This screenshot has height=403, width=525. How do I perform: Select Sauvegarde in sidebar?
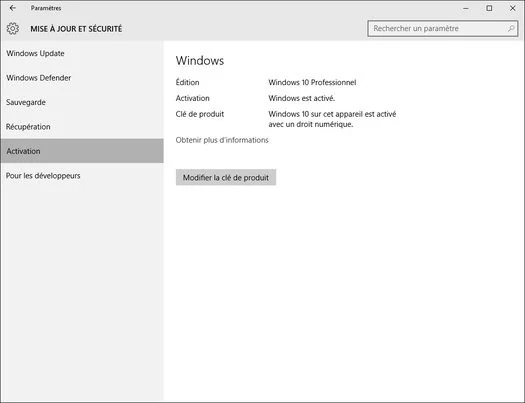pyautogui.click(x=82, y=102)
